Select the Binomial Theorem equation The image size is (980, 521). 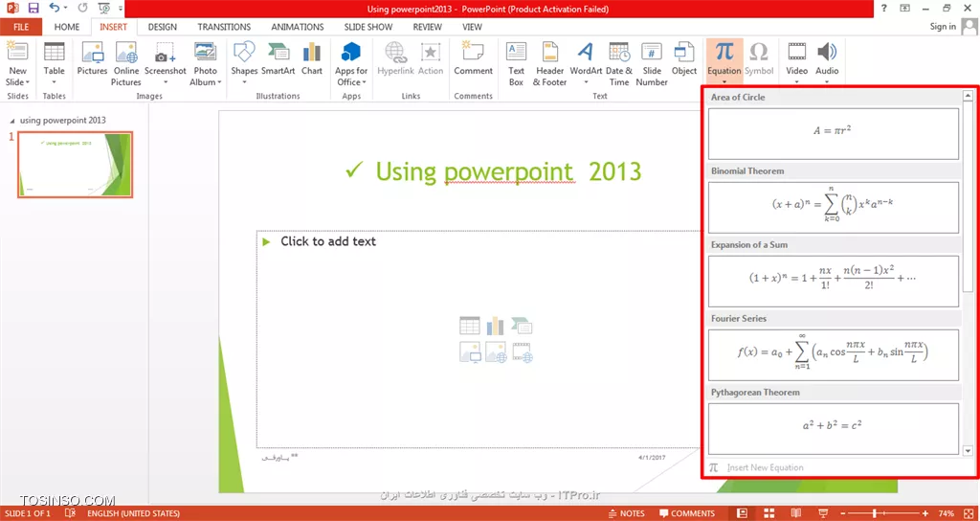click(x=834, y=208)
